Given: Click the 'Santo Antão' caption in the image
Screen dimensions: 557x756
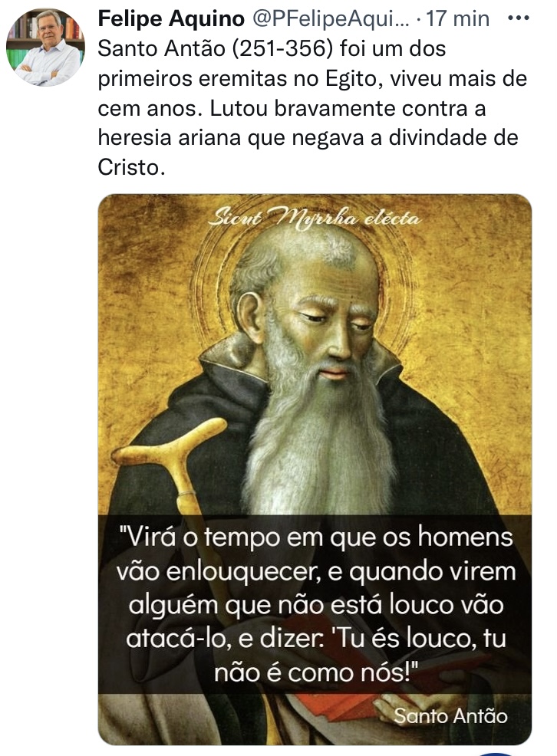Looking at the screenshot, I should (451, 716).
